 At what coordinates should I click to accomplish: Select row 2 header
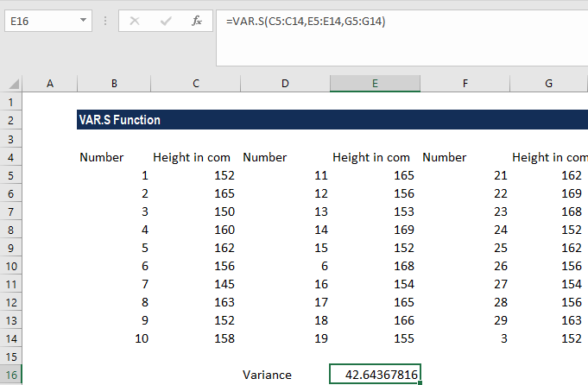point(11,120)
